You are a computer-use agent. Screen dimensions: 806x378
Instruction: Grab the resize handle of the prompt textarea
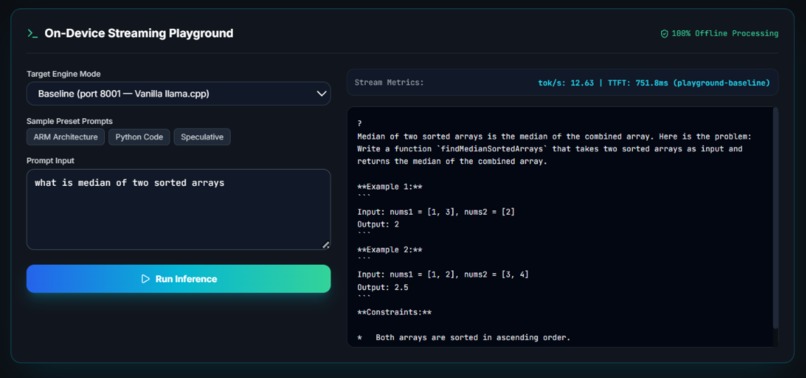pos(325,245)
